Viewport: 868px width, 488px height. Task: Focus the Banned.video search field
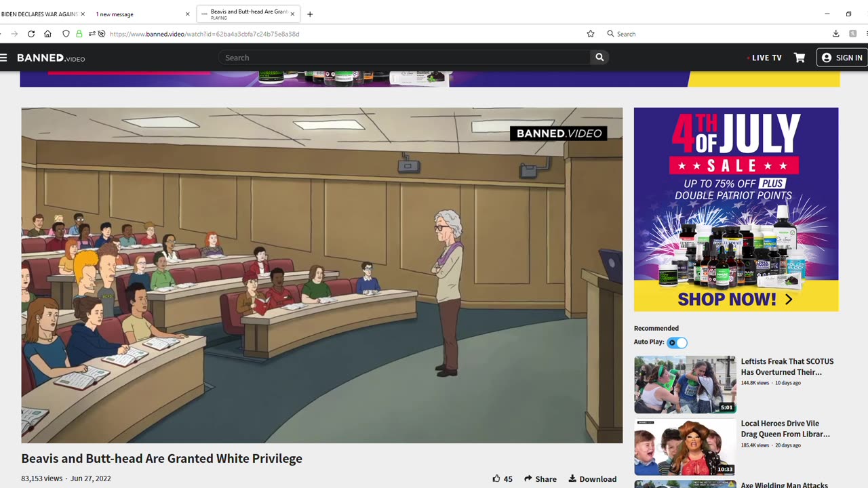point(405,58)
